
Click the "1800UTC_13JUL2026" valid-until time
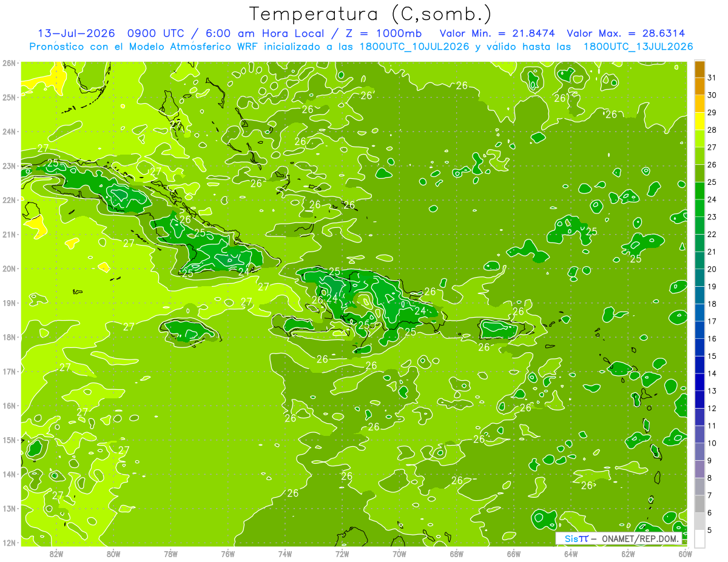638,47
